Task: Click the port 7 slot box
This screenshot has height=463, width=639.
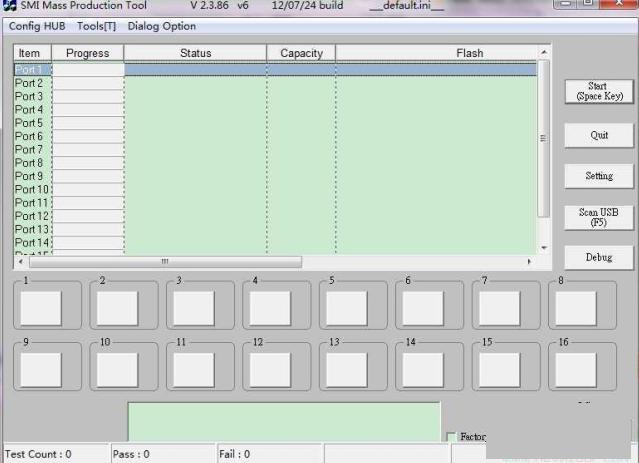Action: (x=499, y=308)
